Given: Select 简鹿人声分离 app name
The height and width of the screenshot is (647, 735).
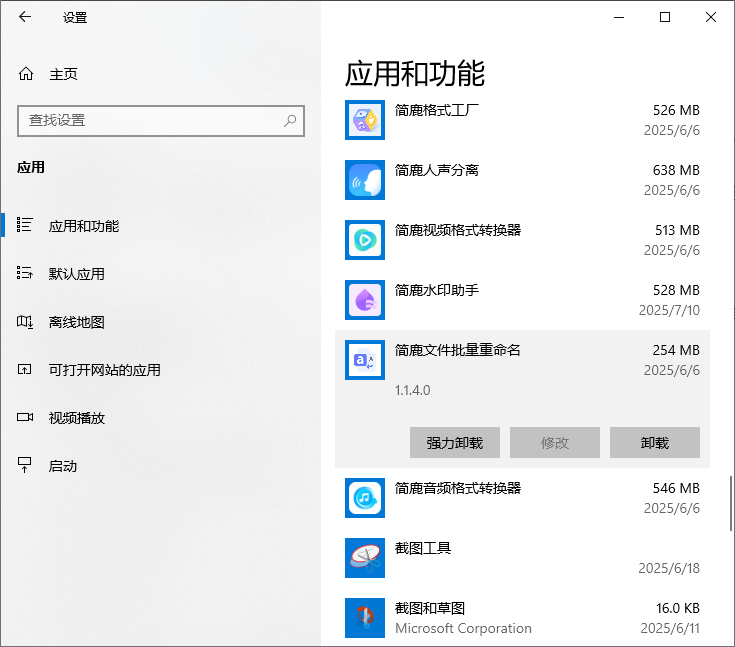Looking at the screenshot, I should (436, 170).
